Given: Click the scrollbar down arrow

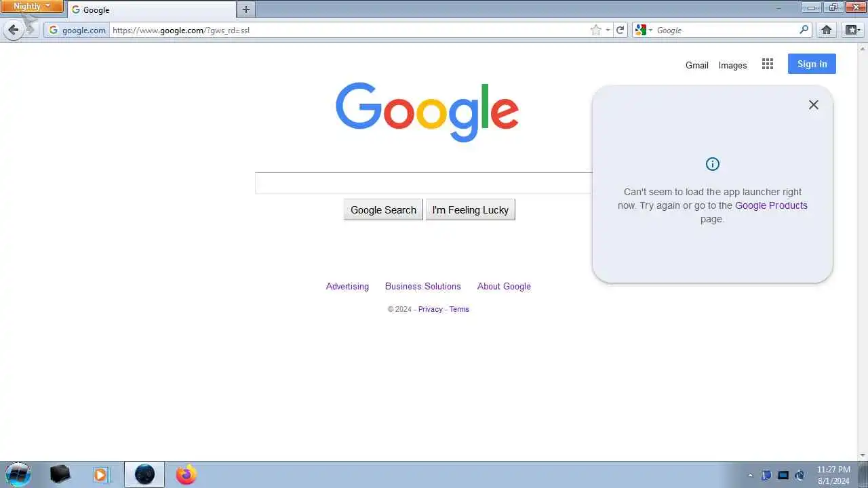Looking at the screenshot, I should [863, 455].
